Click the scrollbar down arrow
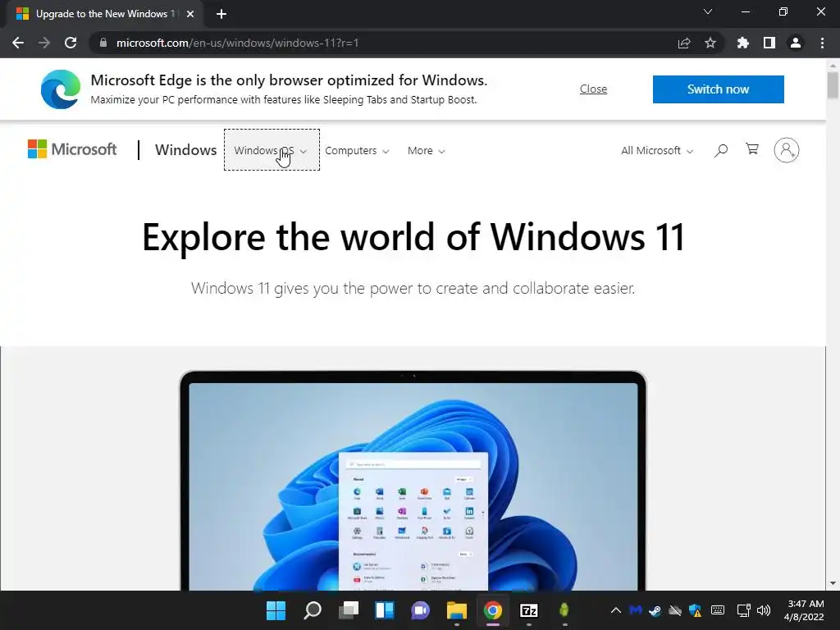 [x=833, y=583]
